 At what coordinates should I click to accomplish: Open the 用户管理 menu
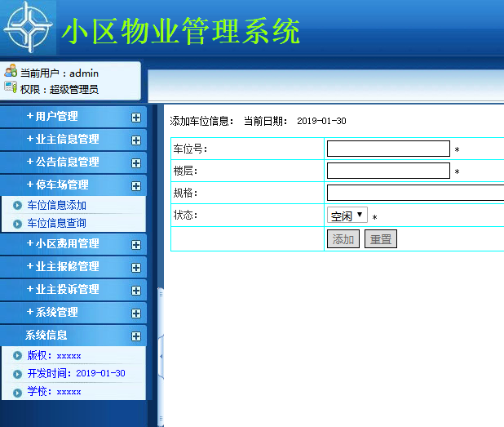(52, 116)
